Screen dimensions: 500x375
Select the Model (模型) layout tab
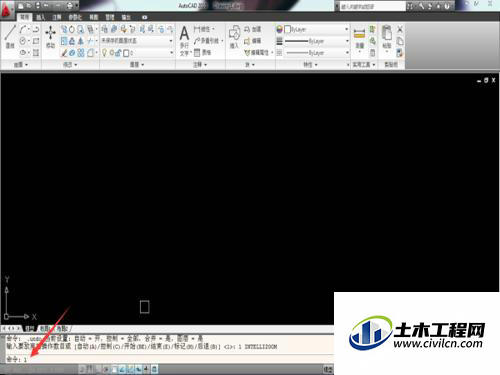[x=30, y=329]
